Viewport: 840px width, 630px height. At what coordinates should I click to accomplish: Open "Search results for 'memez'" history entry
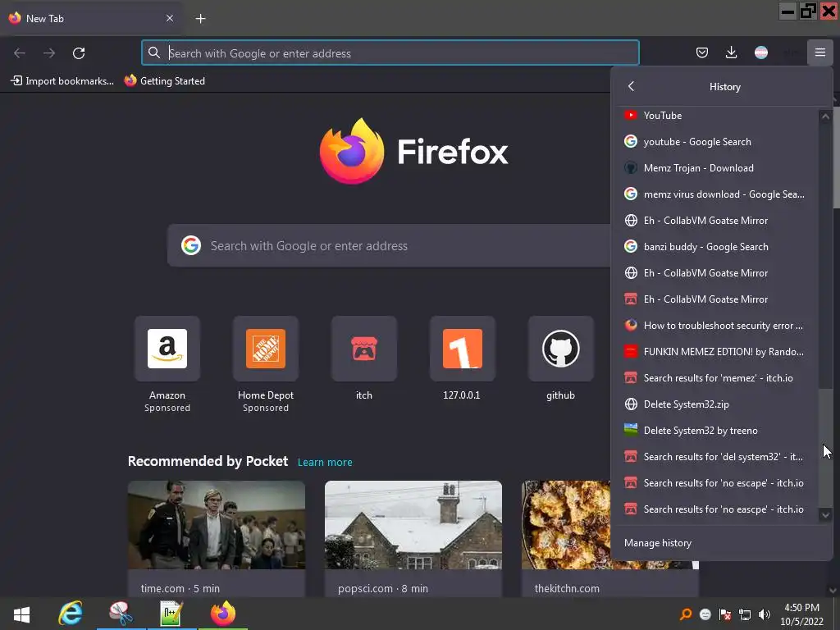(718, 377)
